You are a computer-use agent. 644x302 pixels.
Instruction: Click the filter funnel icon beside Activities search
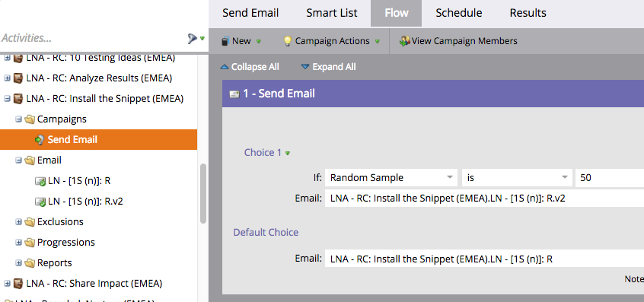coord(193,38)
